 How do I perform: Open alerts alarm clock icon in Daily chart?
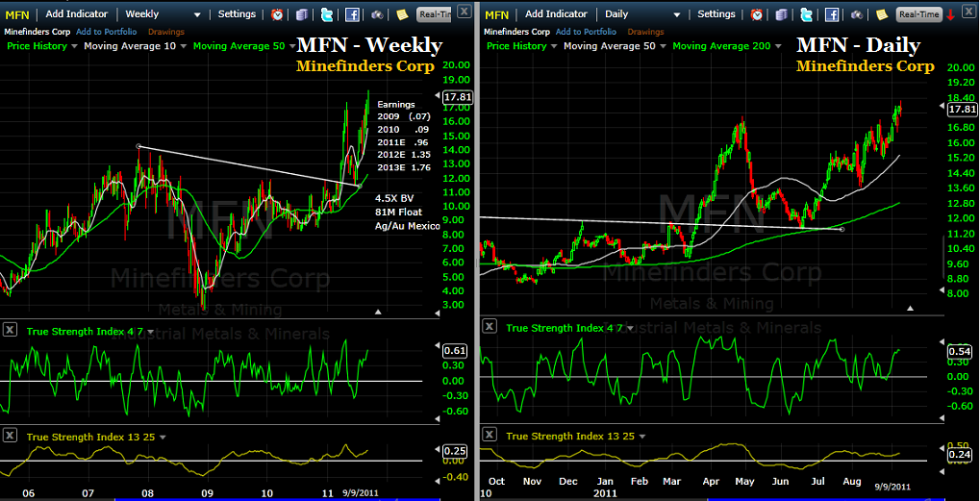(756, 14)
